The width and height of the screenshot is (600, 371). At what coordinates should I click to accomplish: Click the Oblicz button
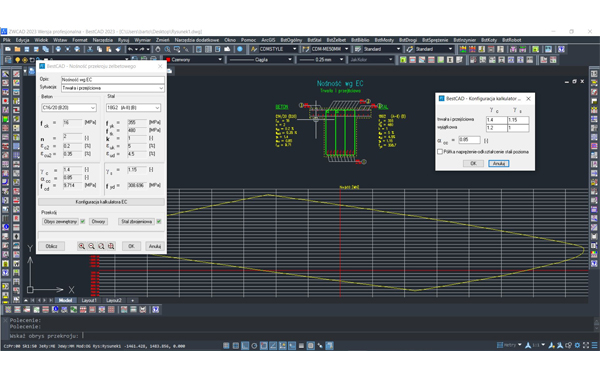point(51,246)
